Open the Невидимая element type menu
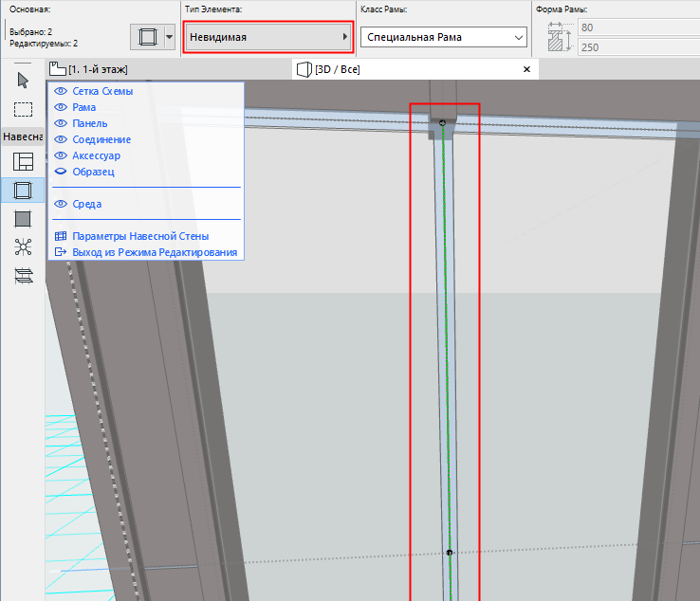Screen dimensions: 700x601 pos(268,37)
